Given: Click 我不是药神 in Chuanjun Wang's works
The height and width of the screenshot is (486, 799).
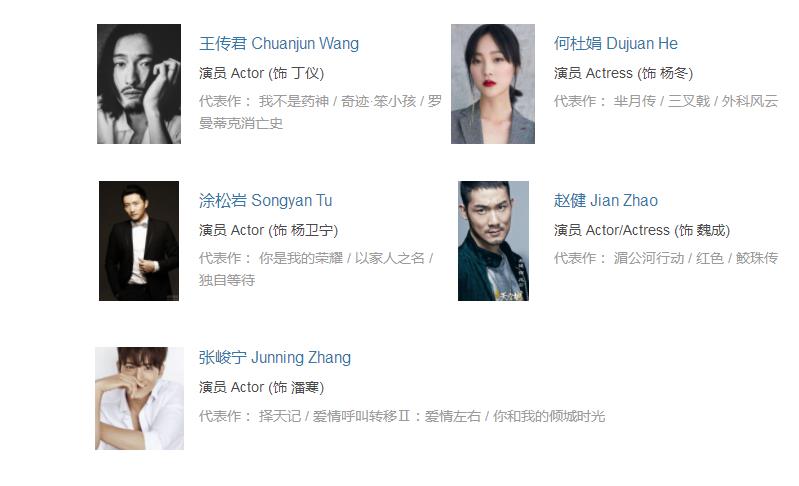Looking at the screenshot, I should (x=294, y=101).
